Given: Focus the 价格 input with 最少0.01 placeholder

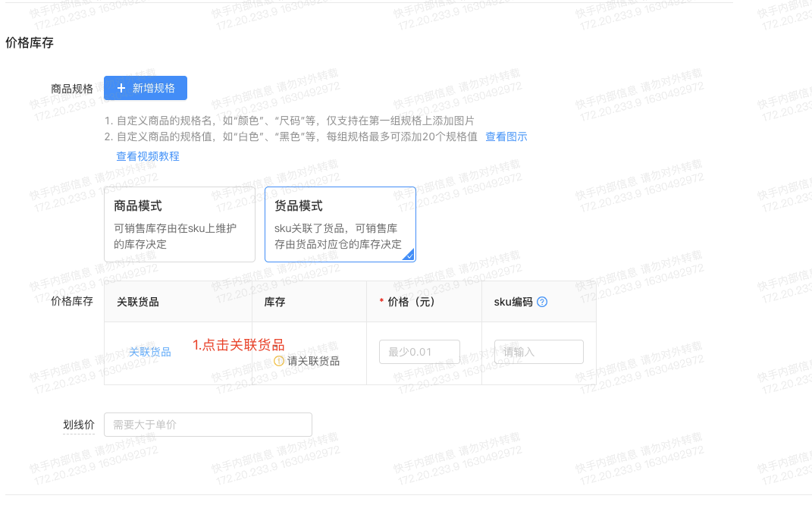Looking at the screenshot, I should (419, 352).
